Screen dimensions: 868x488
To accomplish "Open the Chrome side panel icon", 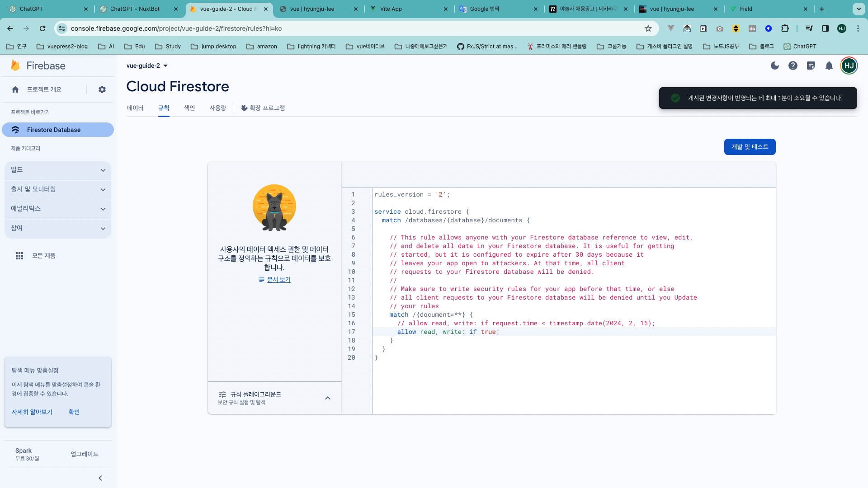I will 826,28.
